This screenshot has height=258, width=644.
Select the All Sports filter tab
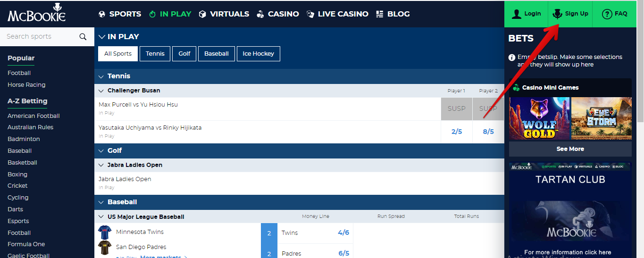pos(118,54)
